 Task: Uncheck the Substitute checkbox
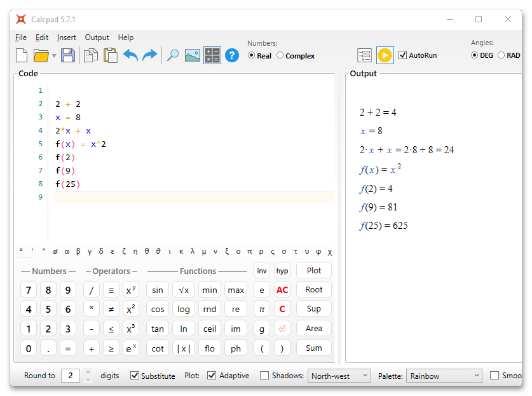[135, 376]
